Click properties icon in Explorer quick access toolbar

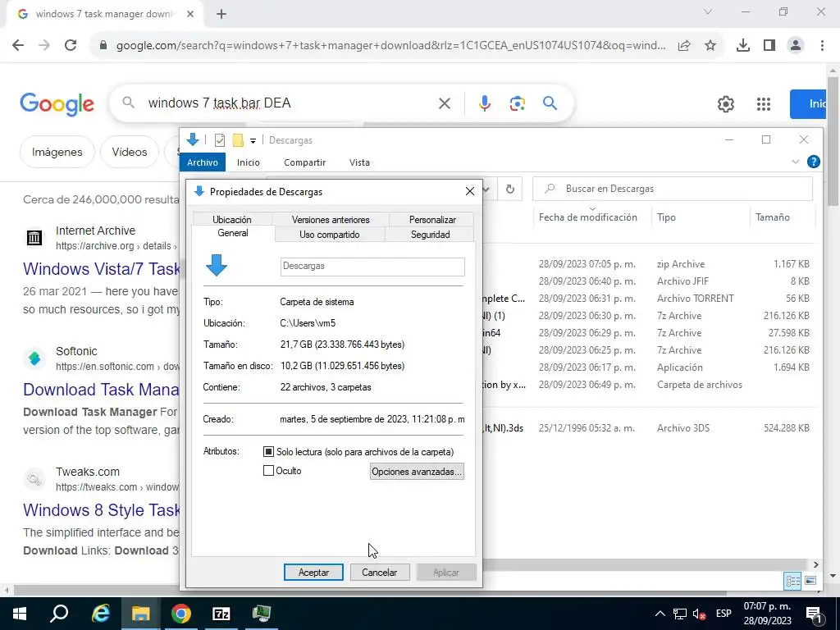tap(220, 140)
